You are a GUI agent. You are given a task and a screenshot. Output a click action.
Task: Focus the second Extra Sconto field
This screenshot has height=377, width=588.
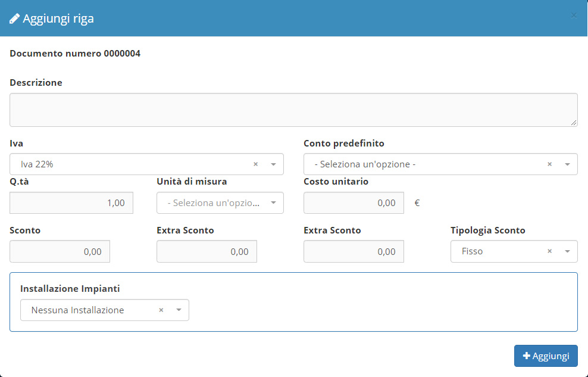(354, 252)
